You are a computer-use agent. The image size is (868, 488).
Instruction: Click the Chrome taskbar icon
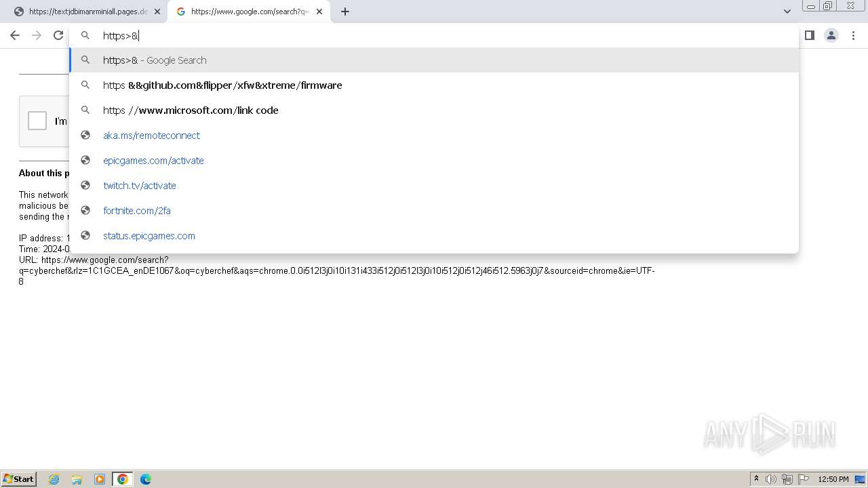click(123, 479)
